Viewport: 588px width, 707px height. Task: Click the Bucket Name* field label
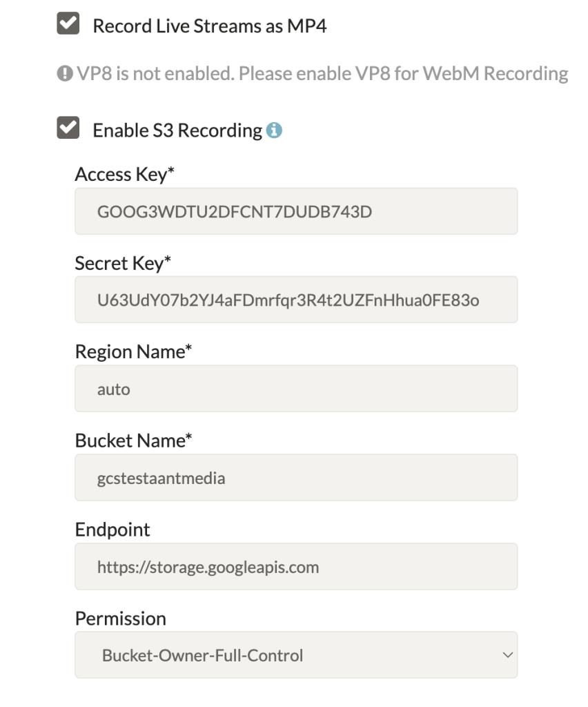(133, 440)
